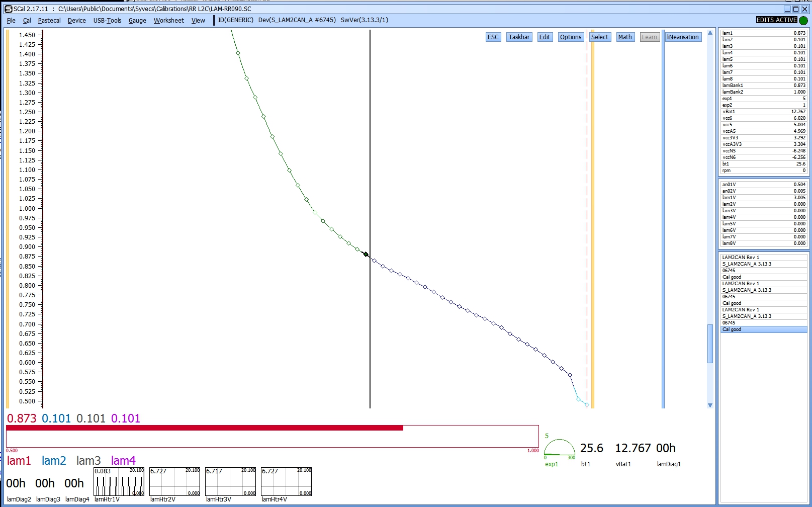Click the liNearisation button

tap(683, 37)
